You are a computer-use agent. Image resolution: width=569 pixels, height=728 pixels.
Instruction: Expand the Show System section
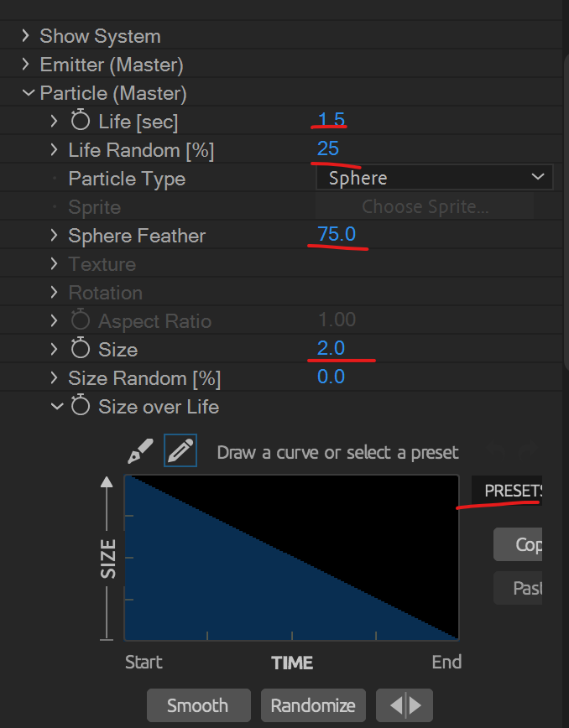[x=25, y=36]
